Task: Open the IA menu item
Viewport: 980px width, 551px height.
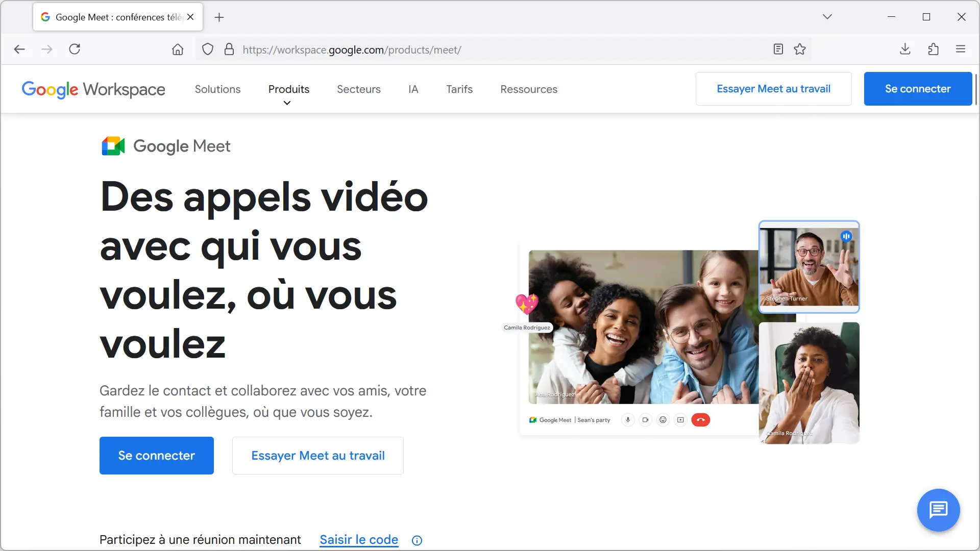Action: (x=413, y=89)
